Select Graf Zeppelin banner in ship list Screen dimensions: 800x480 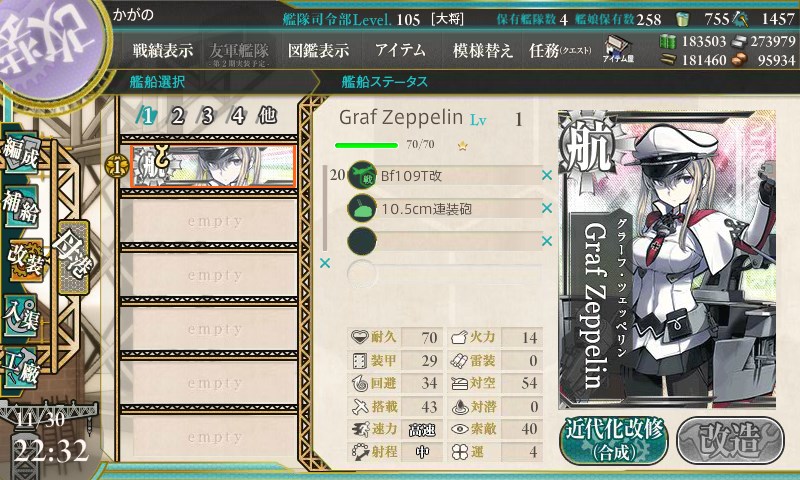point(213,166)
